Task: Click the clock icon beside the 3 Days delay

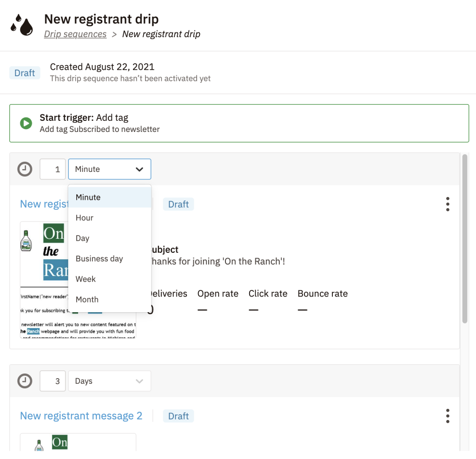Action: [25, 381]
